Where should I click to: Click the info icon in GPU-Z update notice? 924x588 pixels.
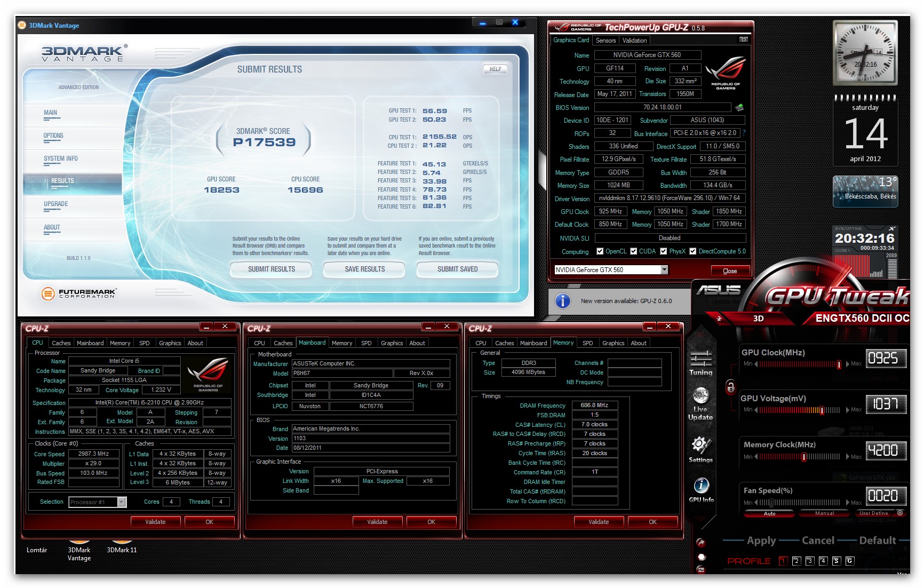[x=563, y=301]
